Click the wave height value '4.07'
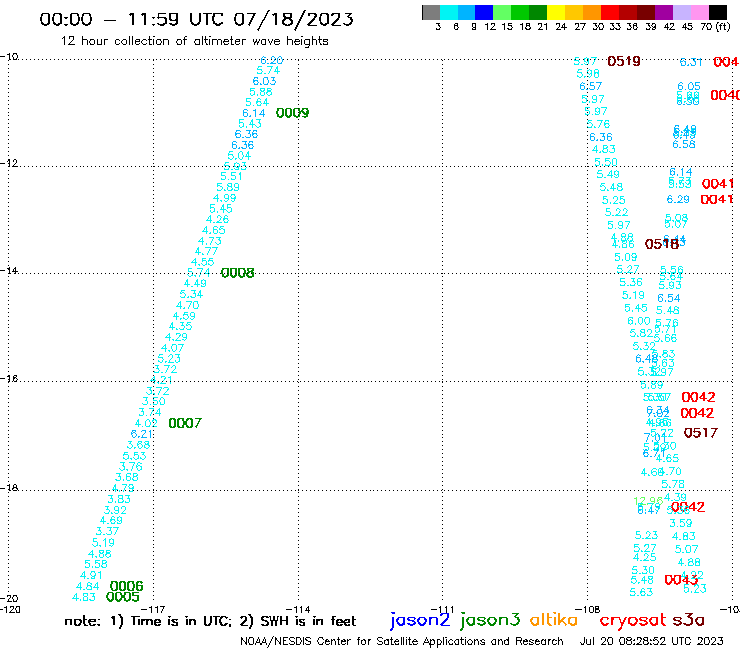 (x=172, y=348)
